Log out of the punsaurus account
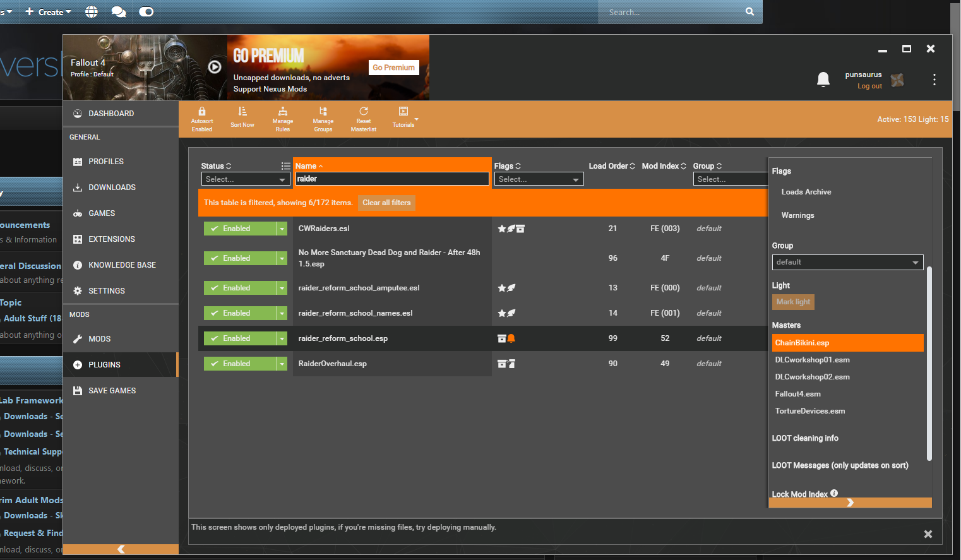The image size is (961, 560). [x=869, y=86]
